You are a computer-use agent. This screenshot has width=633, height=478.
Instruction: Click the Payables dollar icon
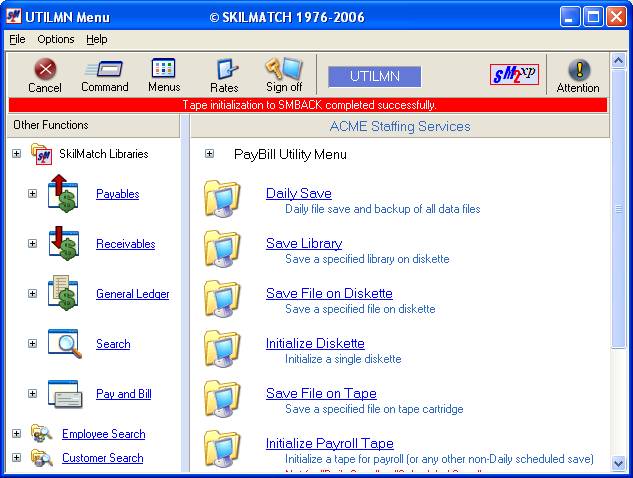pyautogui.click(x=63, y=194)
